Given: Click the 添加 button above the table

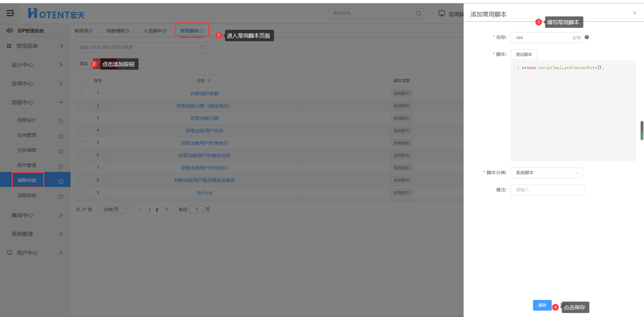Looking at the screenshot, I should tap(83, 64).
